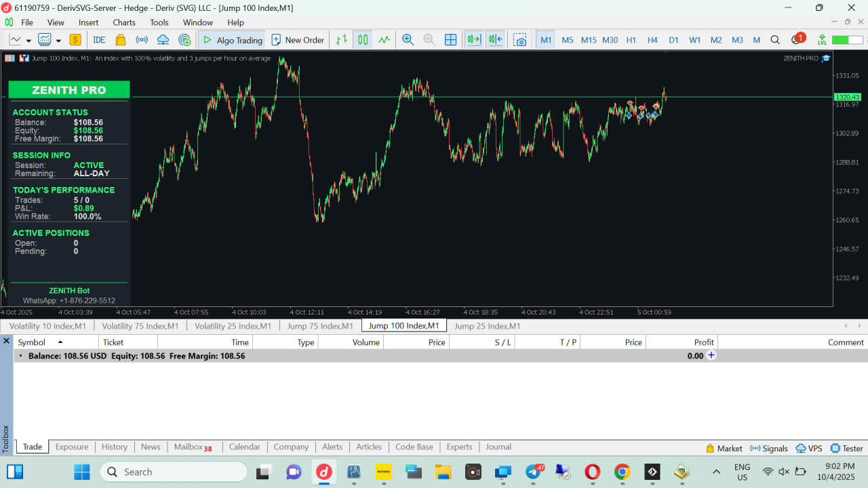Open the tile windows grid icon
The image size is (868, 488).
tap(450, 40)
